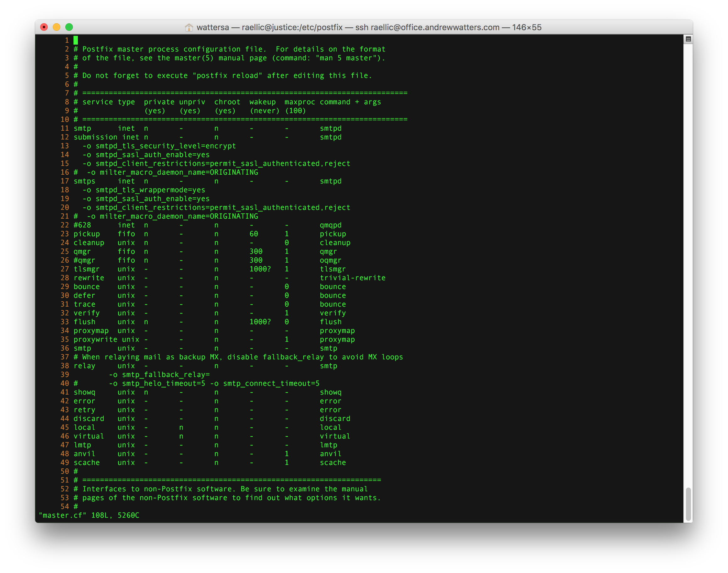Click the "lmtp" service name on line 47
This screenshot has height=573, width=728.
[82, 445]
